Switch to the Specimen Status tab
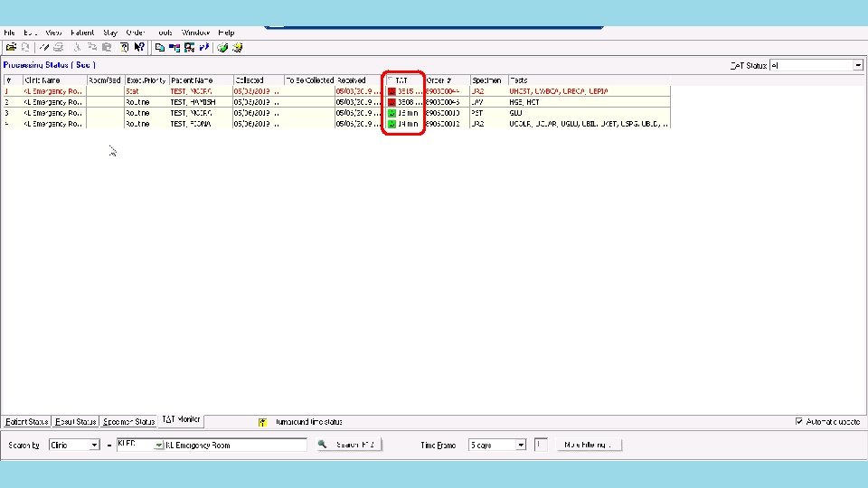 click(128, 422)
